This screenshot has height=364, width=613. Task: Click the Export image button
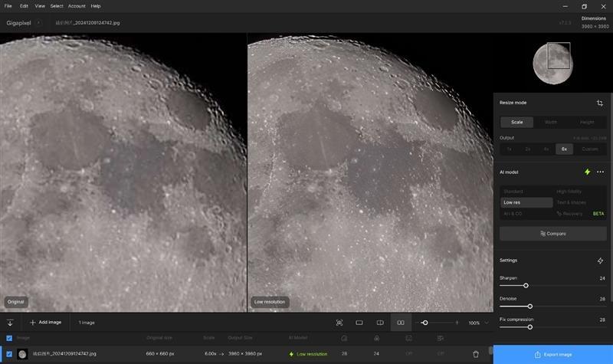point(552,354)
